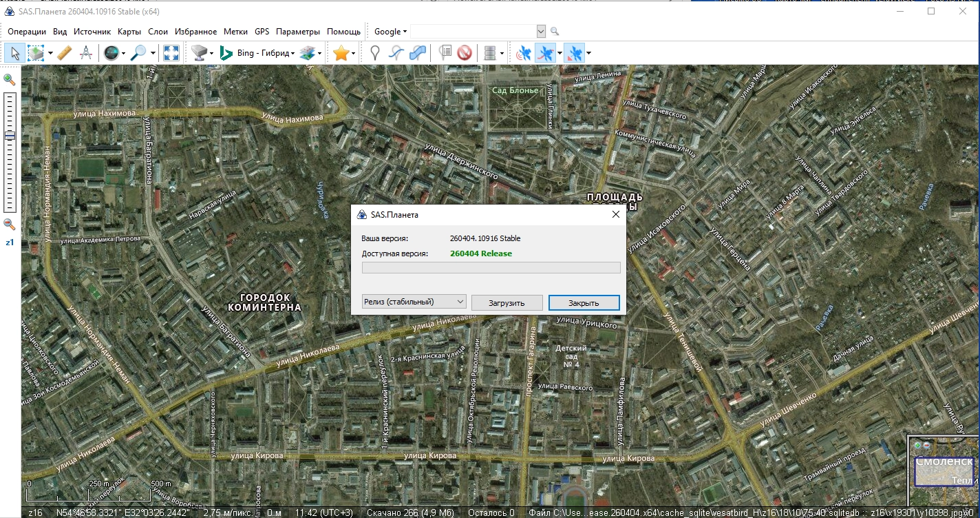
Task: Click the Закрыть button in dialog
Action: click(584, 303)
